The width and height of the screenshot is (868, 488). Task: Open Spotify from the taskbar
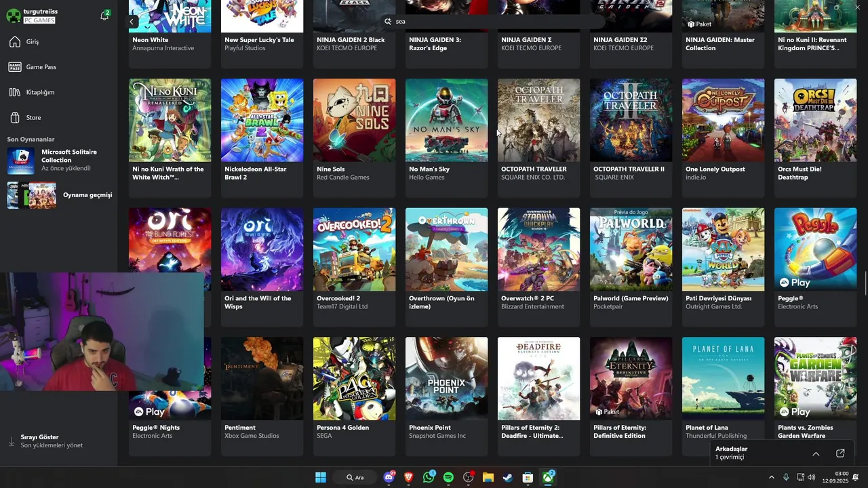point(448,478)
